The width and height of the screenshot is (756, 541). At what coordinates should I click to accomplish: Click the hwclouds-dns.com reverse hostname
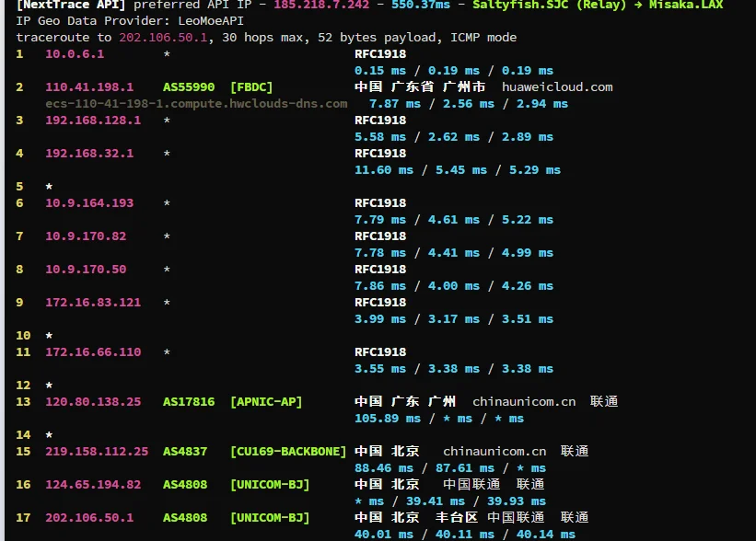pyautogui.click(x=196, y=104)
